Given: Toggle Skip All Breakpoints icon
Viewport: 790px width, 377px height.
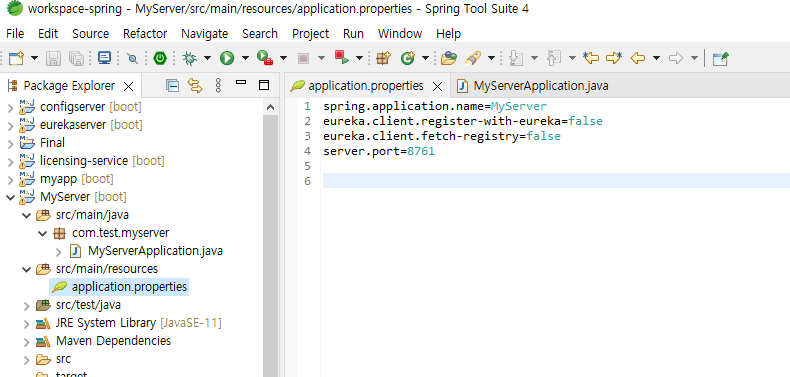Looking at the screenshot, I should click(x=133, y=58).
